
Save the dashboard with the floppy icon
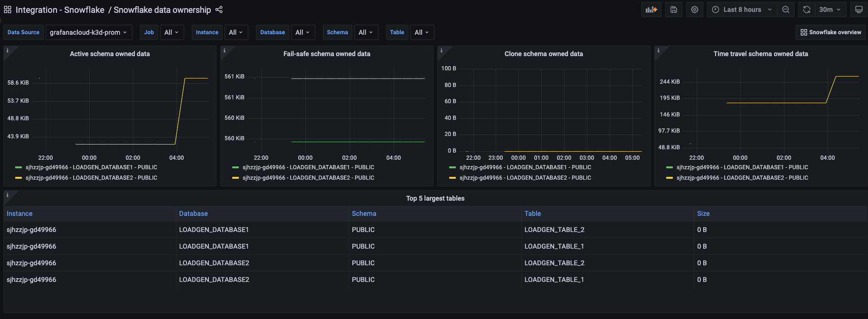point(673,10)
